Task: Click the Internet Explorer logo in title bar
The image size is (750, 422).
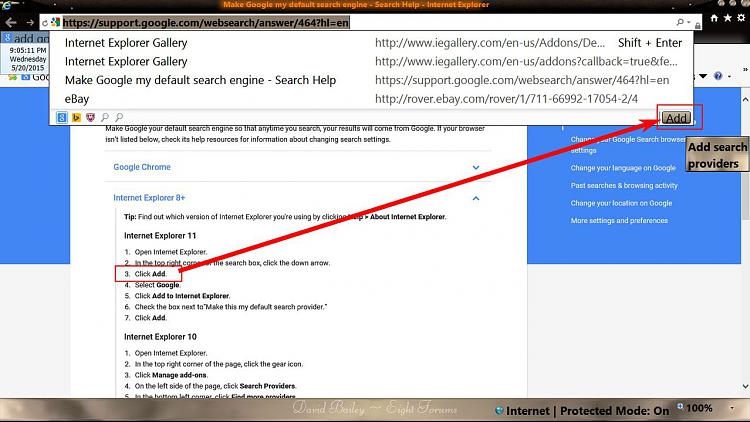Action: click(x=7, y=5)
